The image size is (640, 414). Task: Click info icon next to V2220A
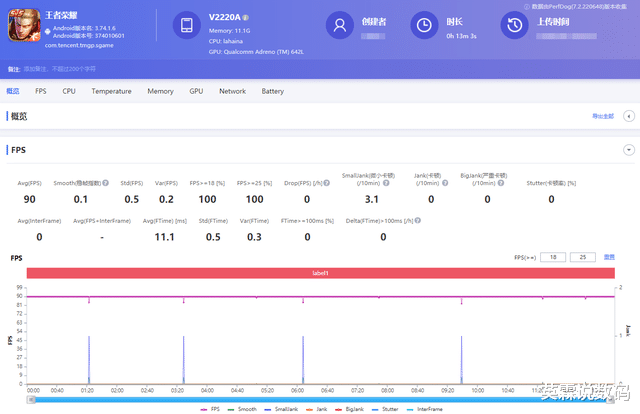pyautogui.click(x=246, y=18)
